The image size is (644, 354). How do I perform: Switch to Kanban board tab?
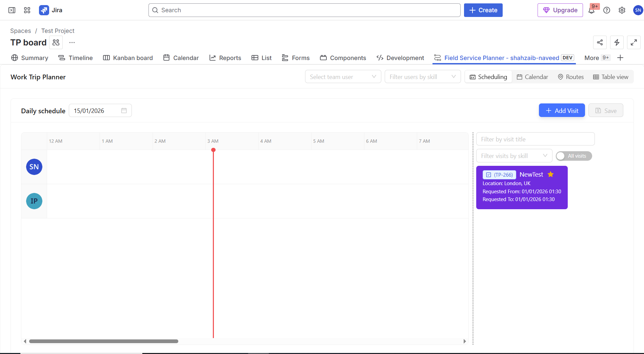(128, 58)
